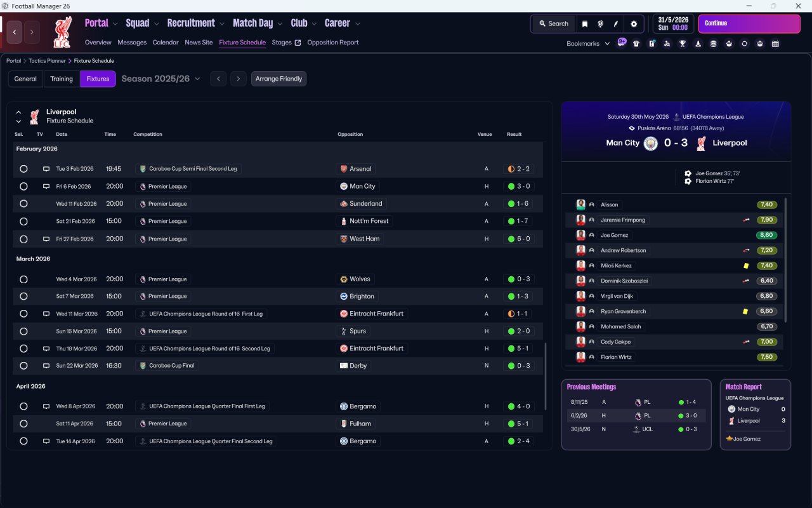Expand the Squad menu chevron
This screenshot has height=508, width=812.
157,23
